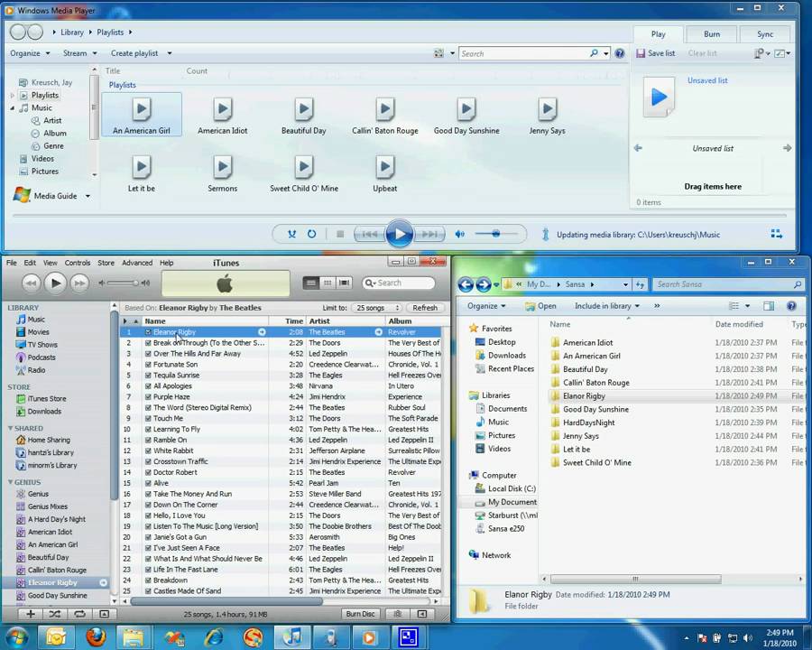Viewport: 812px width, 650px height.
Task: Click the Refresh button in iTunes
Action: pyautogui.click(x=425, y=308)
